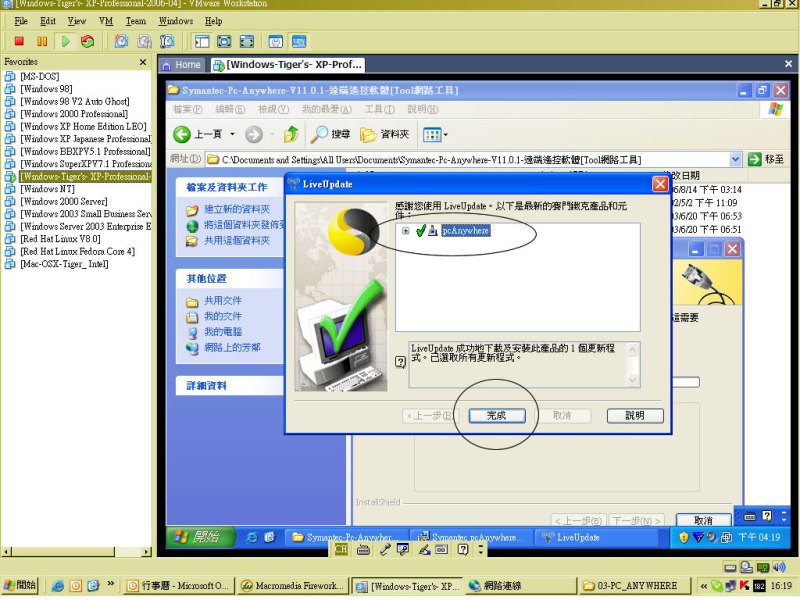Switch to the Home tab
800x600 pixels.
[x=182, y=65]
